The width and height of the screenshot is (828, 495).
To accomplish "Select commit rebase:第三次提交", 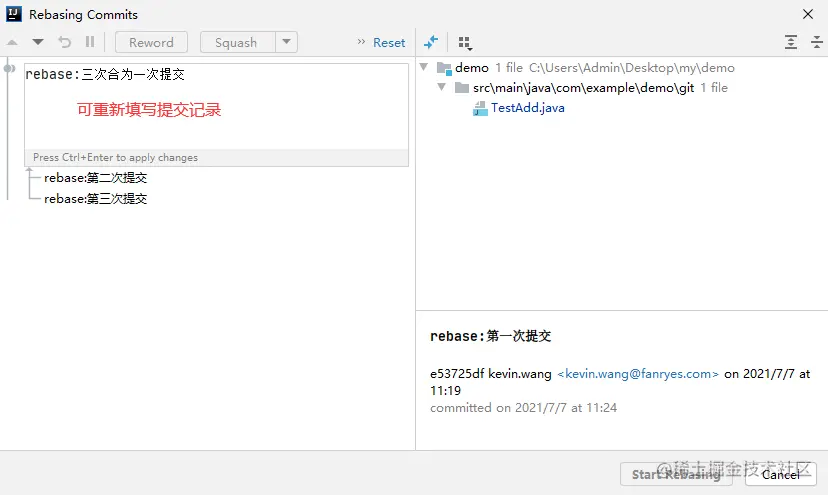I will [x=96, y=199].
